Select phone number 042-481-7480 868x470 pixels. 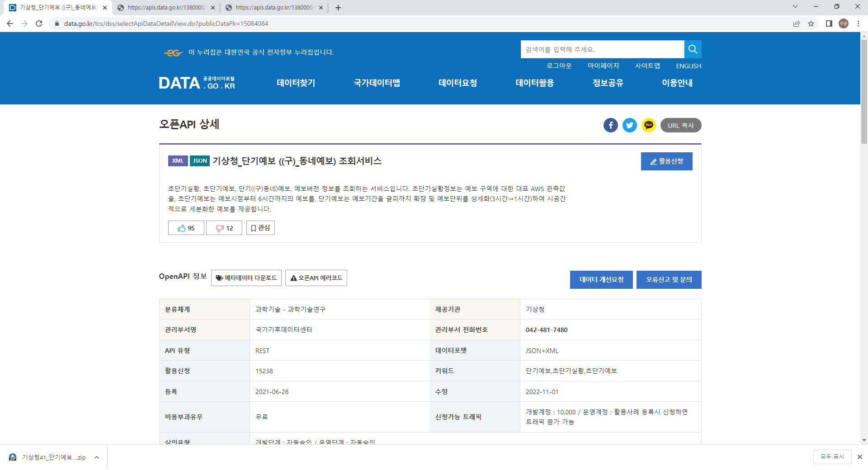coord(547,330)
